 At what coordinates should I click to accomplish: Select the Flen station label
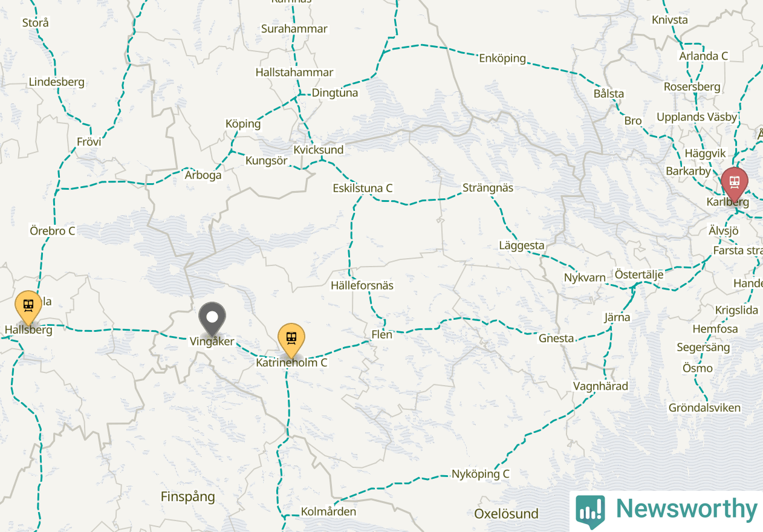[382, 334]
